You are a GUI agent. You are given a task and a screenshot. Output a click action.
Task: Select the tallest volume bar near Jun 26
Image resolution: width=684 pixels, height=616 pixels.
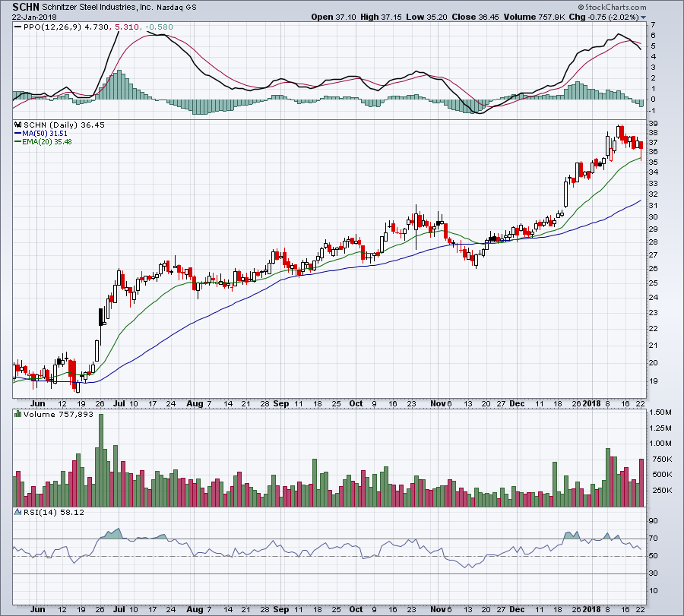[x=101, y=460]
